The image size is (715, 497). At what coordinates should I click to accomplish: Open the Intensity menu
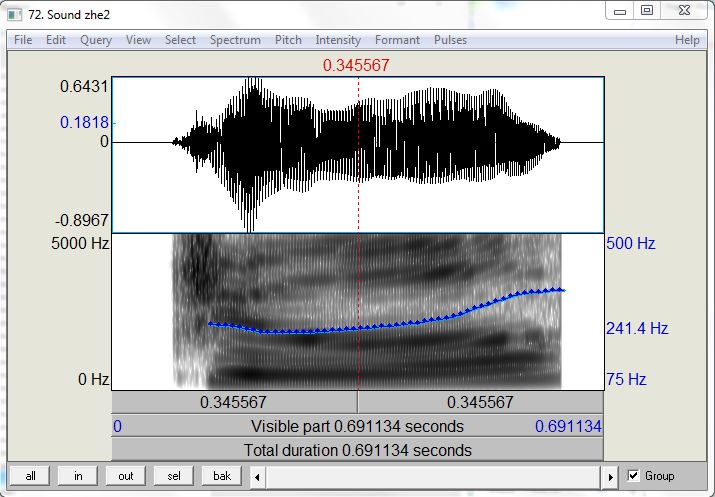tap(338, 40)
